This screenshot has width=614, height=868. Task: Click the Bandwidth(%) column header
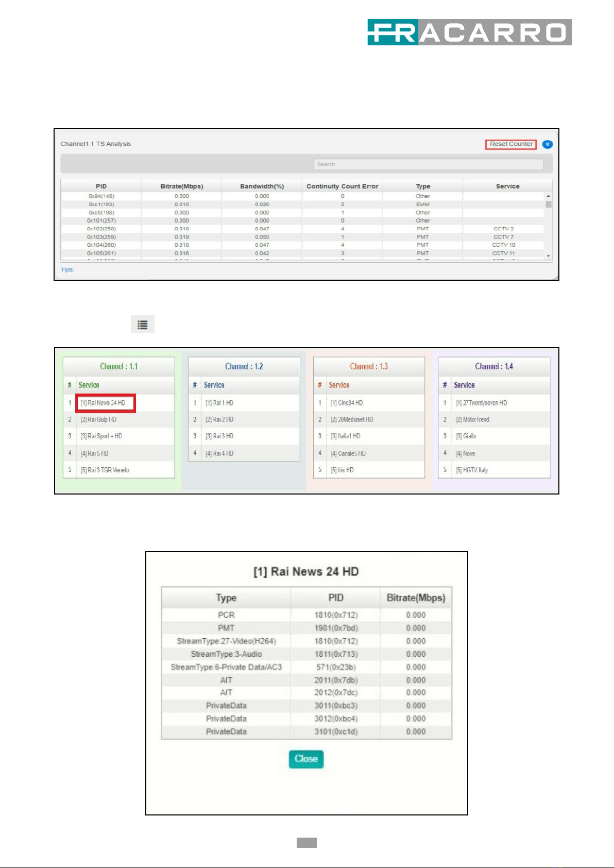(262, 186)
